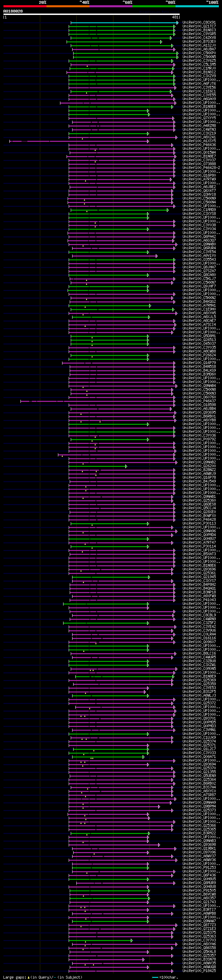
Task: Select label UniRef100_Q16P80
Action: point(199,175)
